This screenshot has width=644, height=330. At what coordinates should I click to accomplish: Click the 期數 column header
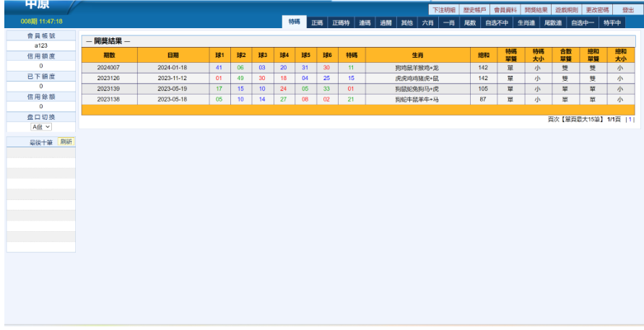pos(109,55)
